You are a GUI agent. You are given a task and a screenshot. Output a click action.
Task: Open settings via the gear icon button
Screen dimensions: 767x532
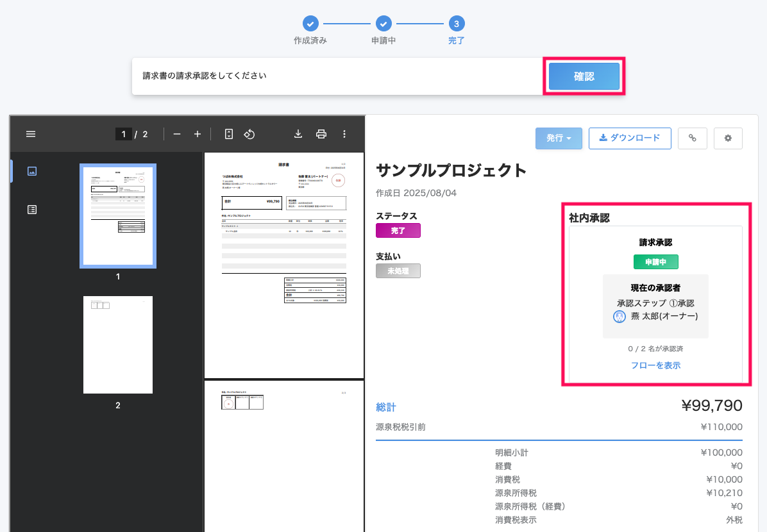pyautogui.click(x=728, y=138)
